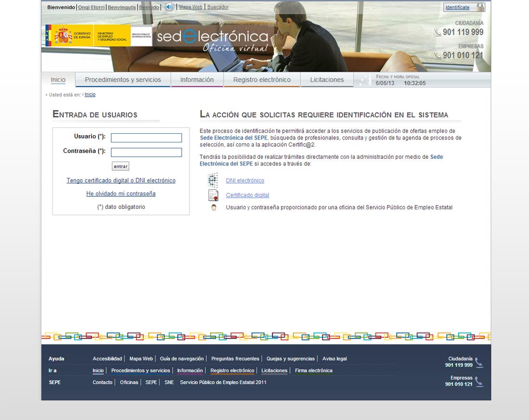Click the audio speaker icon in header
The image size is (529, 420).
tap(169, 7)
